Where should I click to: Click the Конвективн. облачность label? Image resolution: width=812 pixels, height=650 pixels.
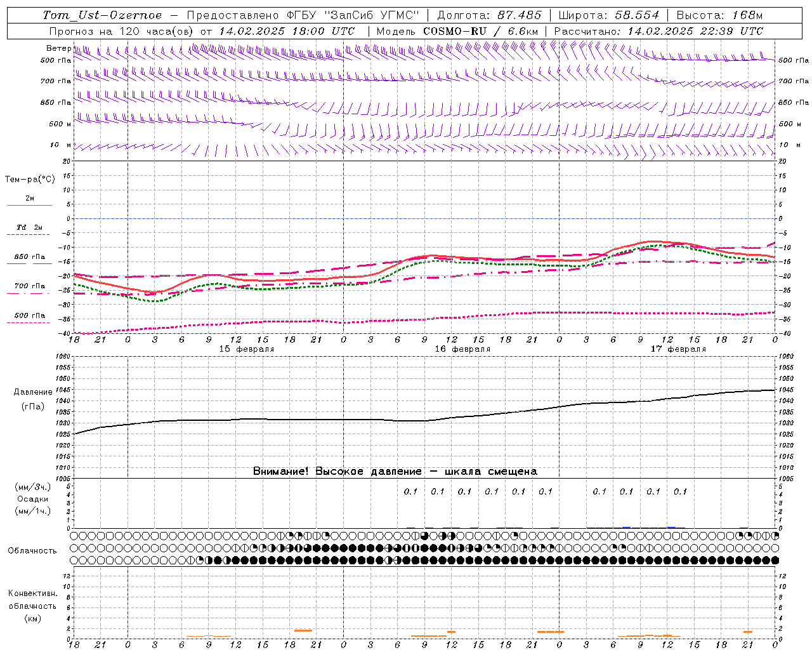(32, 600)
